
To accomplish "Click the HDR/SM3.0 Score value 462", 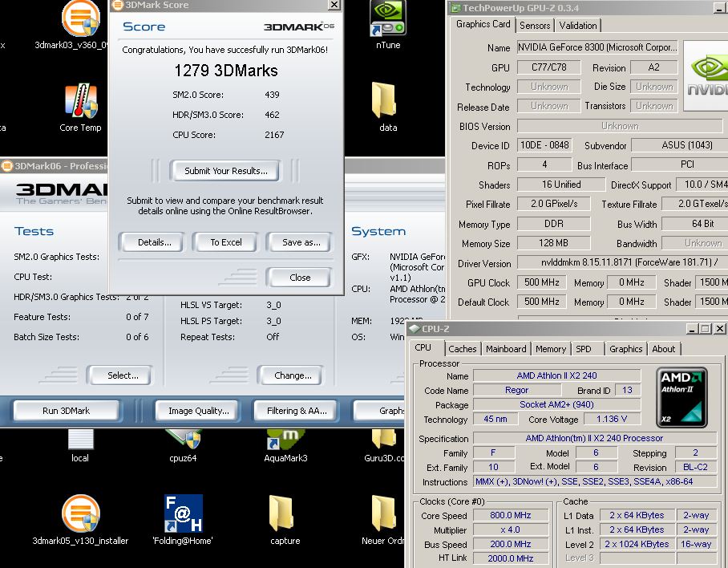I will [x=272, y=115].
